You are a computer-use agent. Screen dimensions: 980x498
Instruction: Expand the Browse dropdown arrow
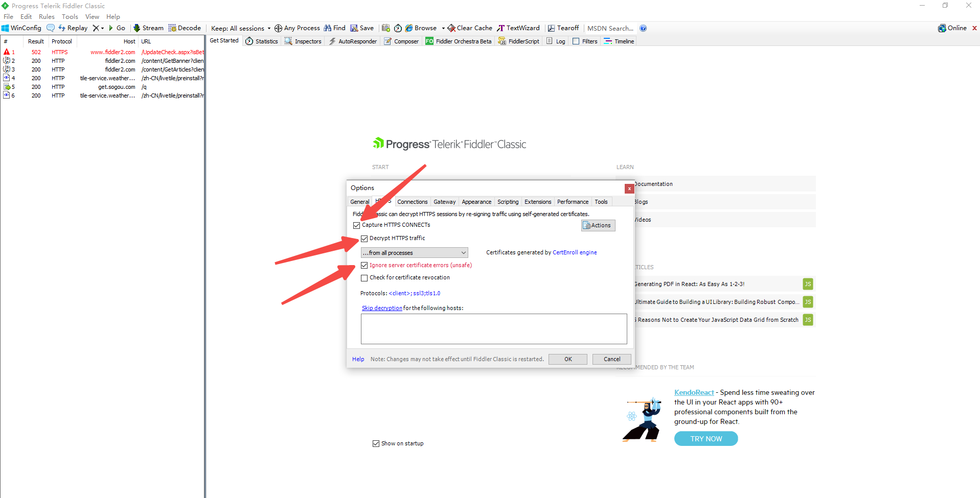[x=443, y=28]
